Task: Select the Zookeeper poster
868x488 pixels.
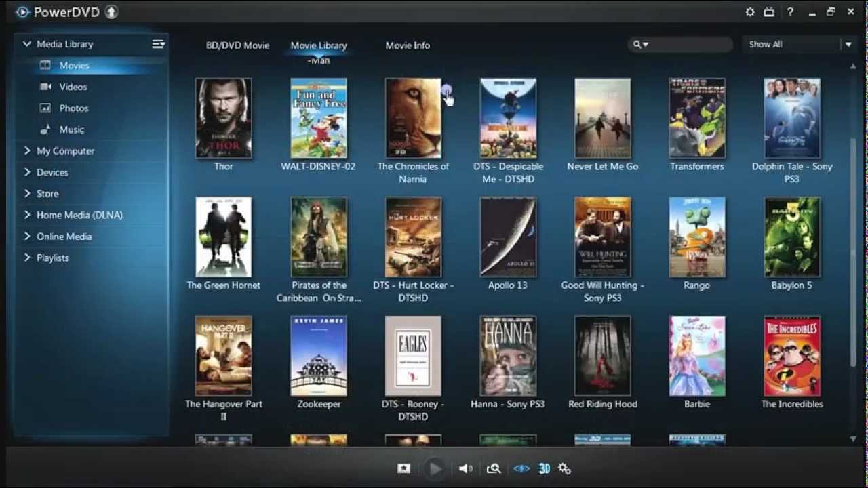Action: [318, 356]
